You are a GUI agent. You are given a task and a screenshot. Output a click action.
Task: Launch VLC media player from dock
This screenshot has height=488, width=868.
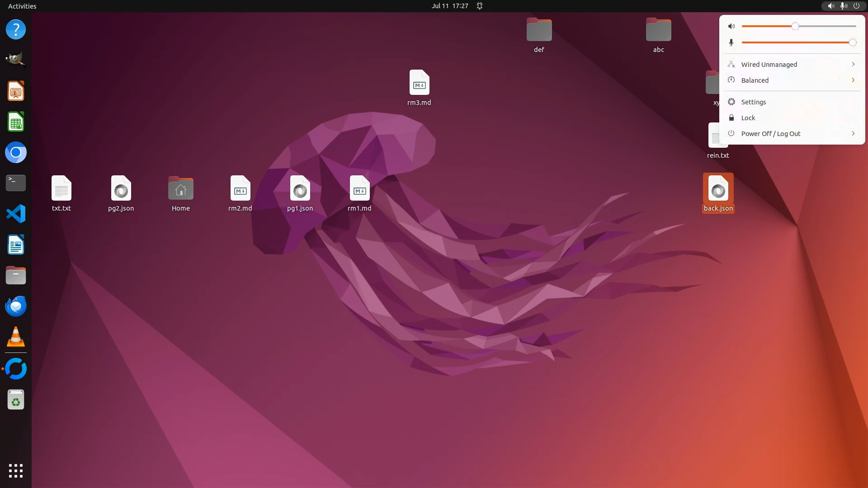(x=15, y=337)
